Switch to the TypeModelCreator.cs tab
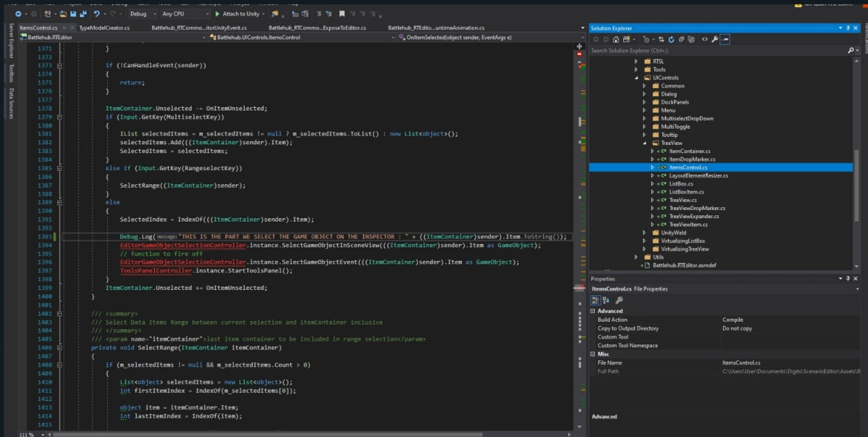 coord(104,28)
